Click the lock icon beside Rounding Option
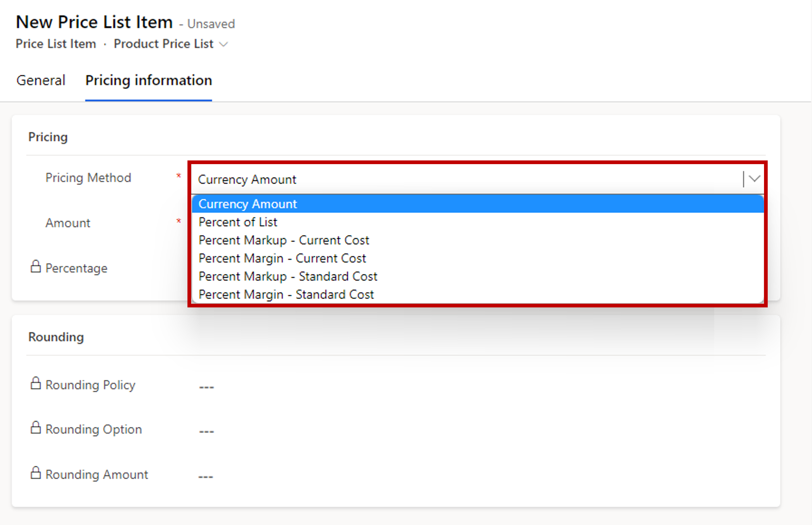812x525 pixels. pos(36,428)
